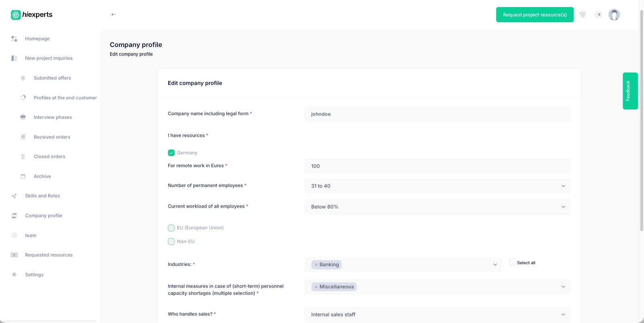The width and height of the screenshot is (644, 323).
Task: Click the Interview phases briefcase icon
Action: click(x=23, y=117)
